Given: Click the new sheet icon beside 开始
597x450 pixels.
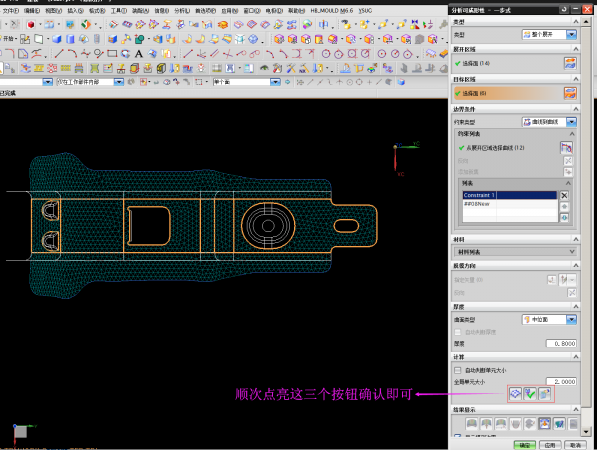Looking at the screenshot, I should (38, 39).
